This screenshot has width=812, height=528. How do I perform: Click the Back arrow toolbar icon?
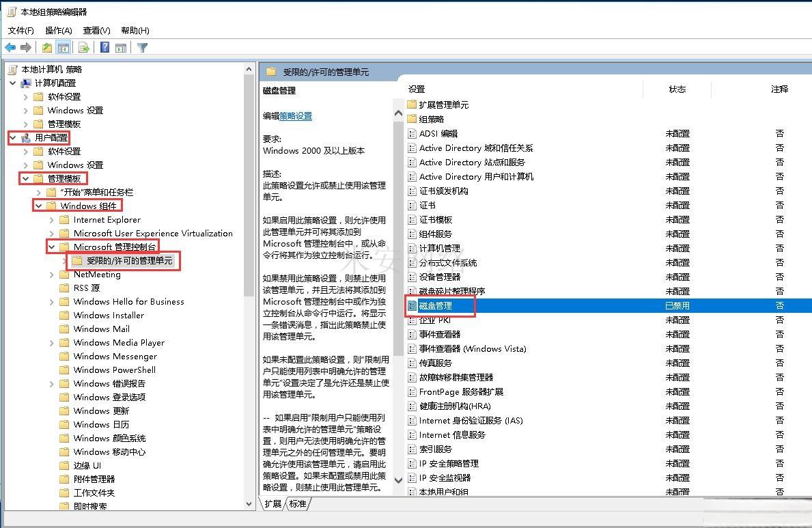[10, 48]
